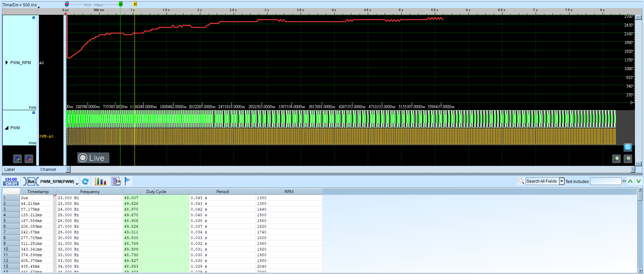The height and width of the screenshot is (274, 644).
Task: Select frequency cell 29.000 Hz
Action: click(90, 232)
